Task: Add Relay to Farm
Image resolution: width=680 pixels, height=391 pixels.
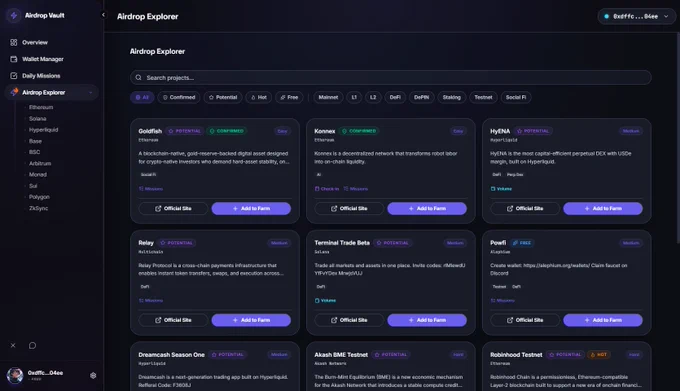Action: (x=251, y=320)
